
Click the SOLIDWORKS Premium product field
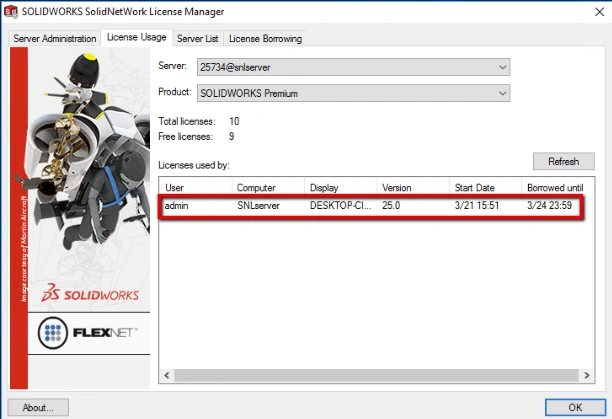click(x=353, y=93)
